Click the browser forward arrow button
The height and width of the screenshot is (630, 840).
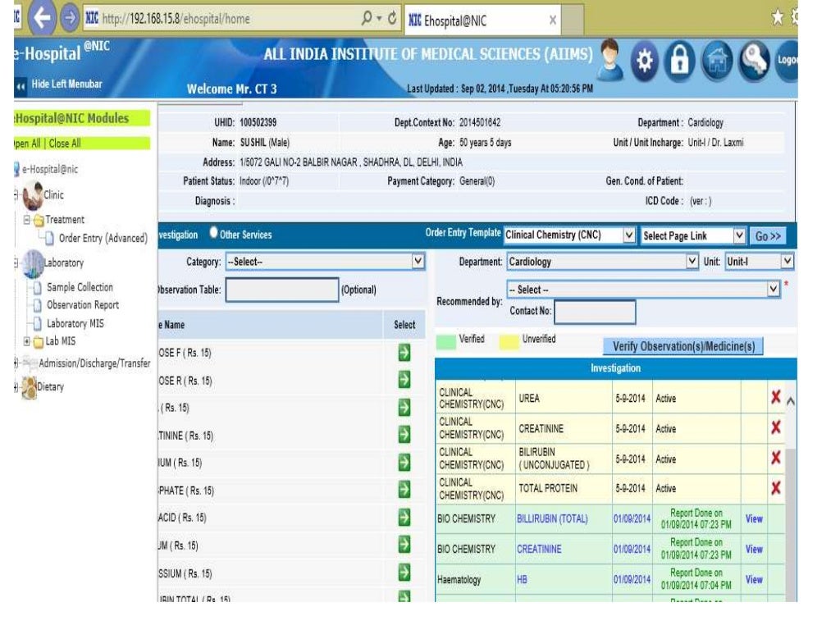coord(69,18)
